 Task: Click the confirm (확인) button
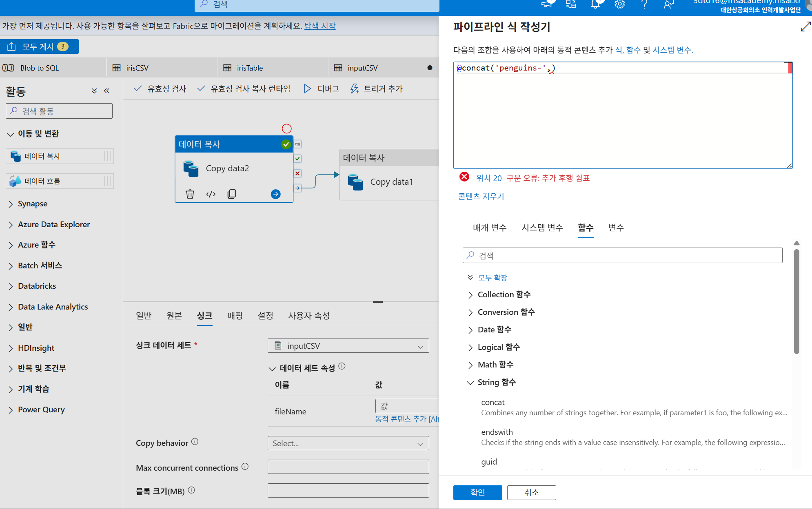[x=477, y=492]
